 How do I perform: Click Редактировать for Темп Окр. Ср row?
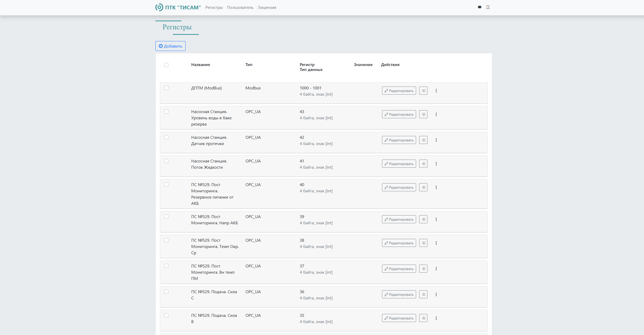tap(399, 243)
